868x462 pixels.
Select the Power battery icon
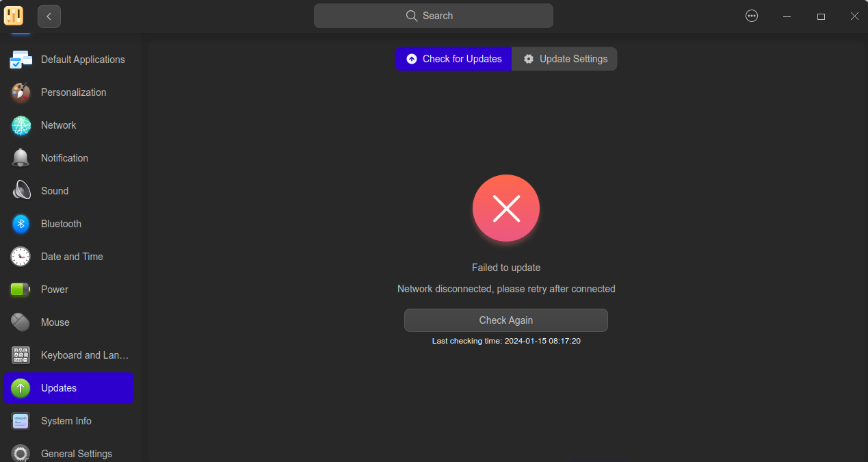[21, 290]
